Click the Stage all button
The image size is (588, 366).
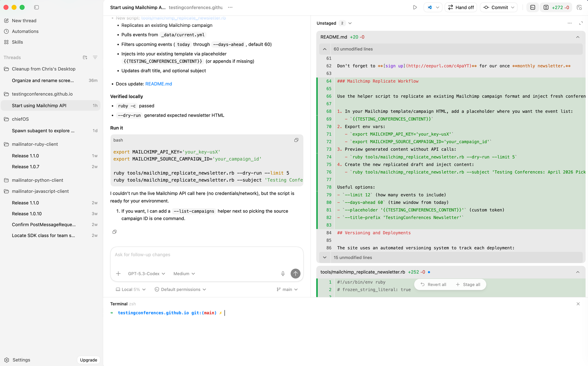pyautogui.click(x=468, y=285)
